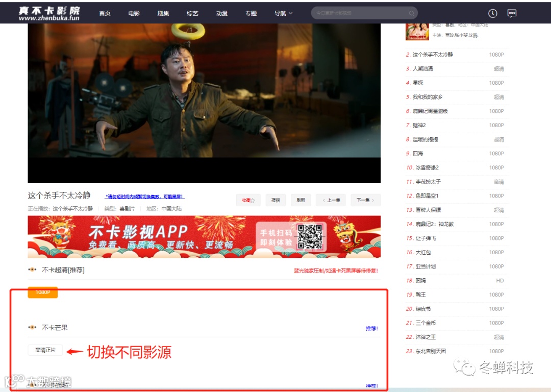Image resolution: width=551 pixels, height=392 pixels.
Task: Open 三个金币 in ranking list
Action: pos(425,323)
